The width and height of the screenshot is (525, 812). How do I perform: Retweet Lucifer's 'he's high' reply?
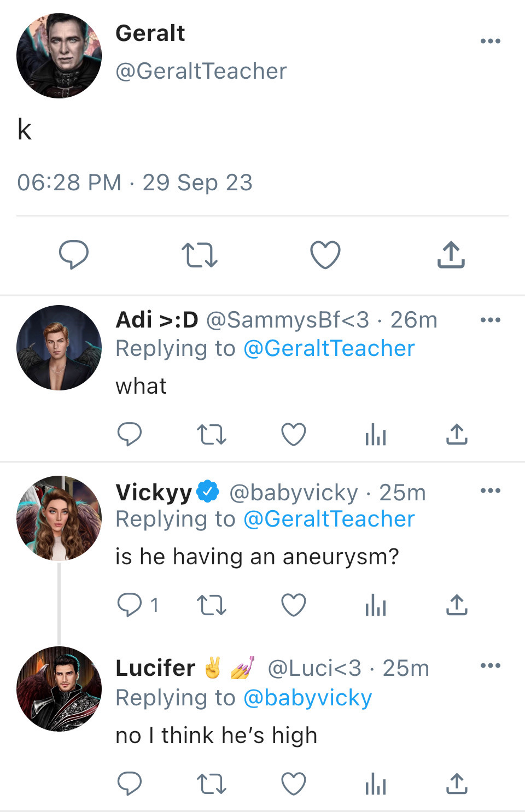211,785
